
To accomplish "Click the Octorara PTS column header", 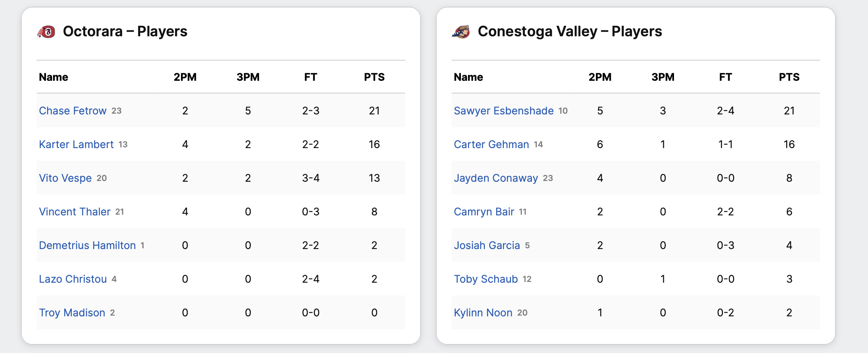I will [374, 77].
